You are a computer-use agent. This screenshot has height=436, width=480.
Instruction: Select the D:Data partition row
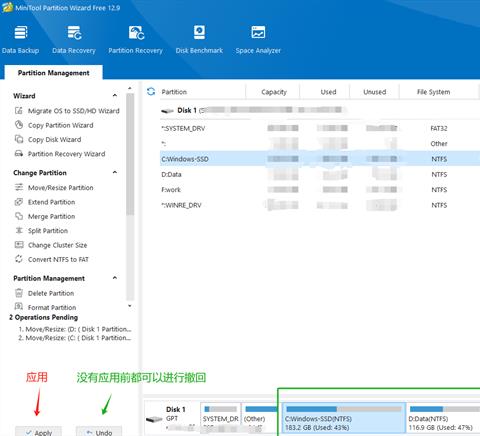[x=320, y=174]
